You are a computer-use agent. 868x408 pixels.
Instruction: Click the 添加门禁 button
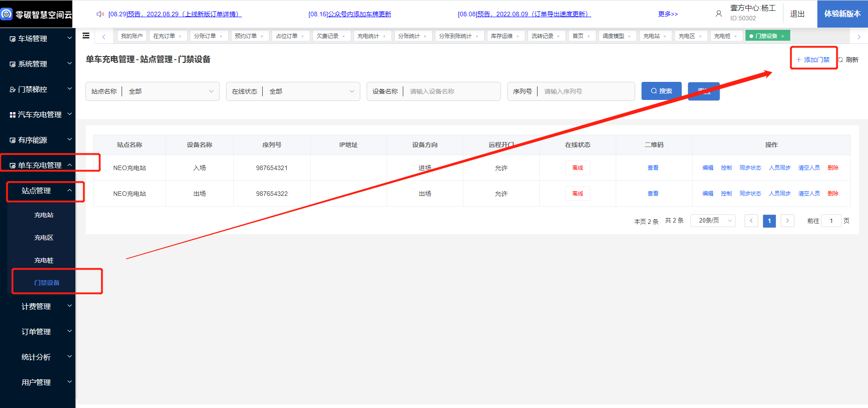(x=813, y=60)
